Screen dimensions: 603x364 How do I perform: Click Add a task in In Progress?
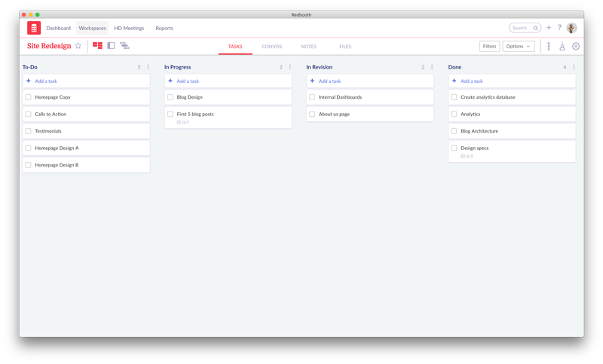click(188, 81)
